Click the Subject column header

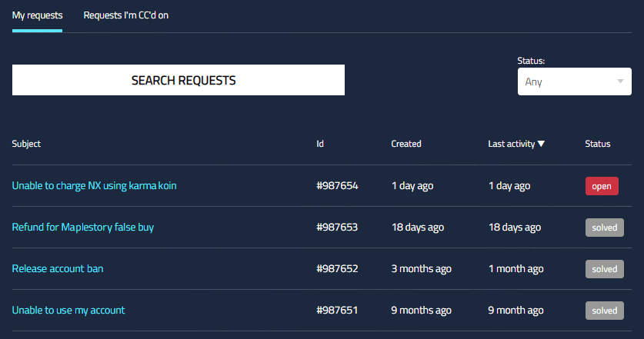[26, 144]
